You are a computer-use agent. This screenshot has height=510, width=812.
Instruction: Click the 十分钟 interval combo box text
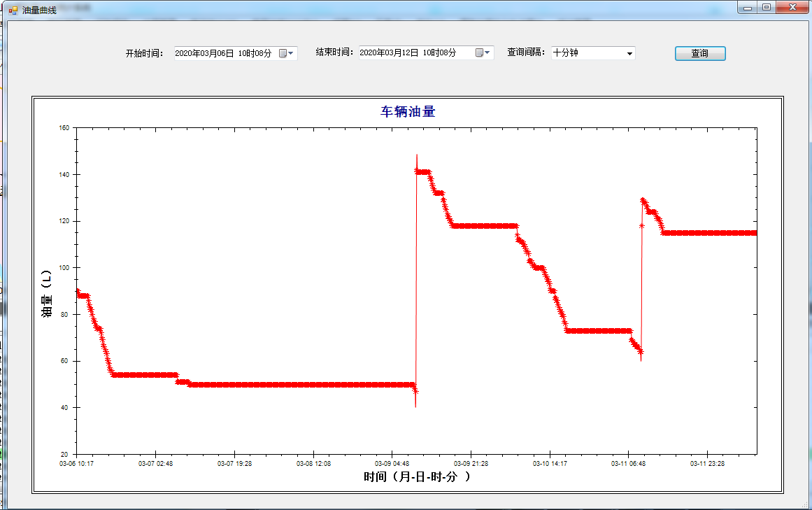coord(566,53)
